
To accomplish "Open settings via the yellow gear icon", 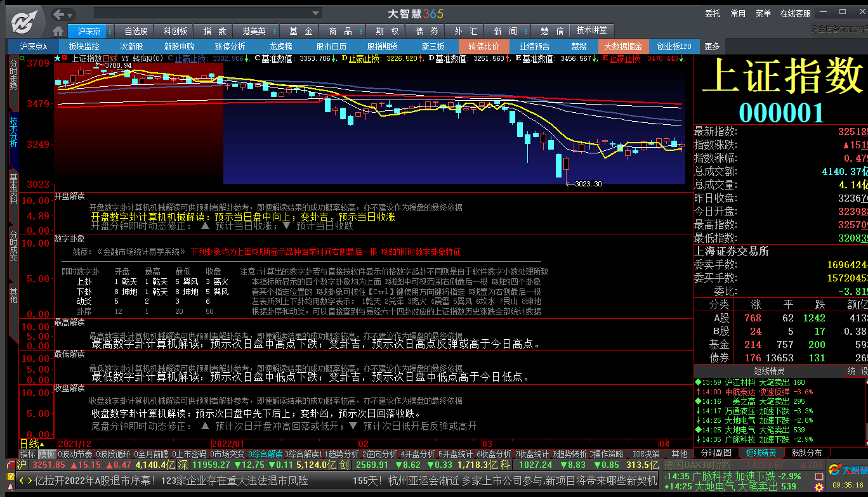I will (x=10, y=476).
